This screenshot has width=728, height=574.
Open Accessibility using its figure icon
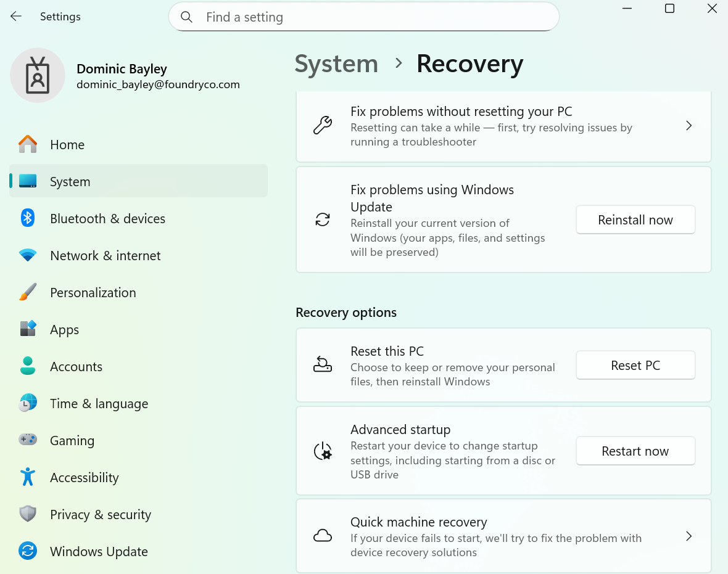click(28, 477)
